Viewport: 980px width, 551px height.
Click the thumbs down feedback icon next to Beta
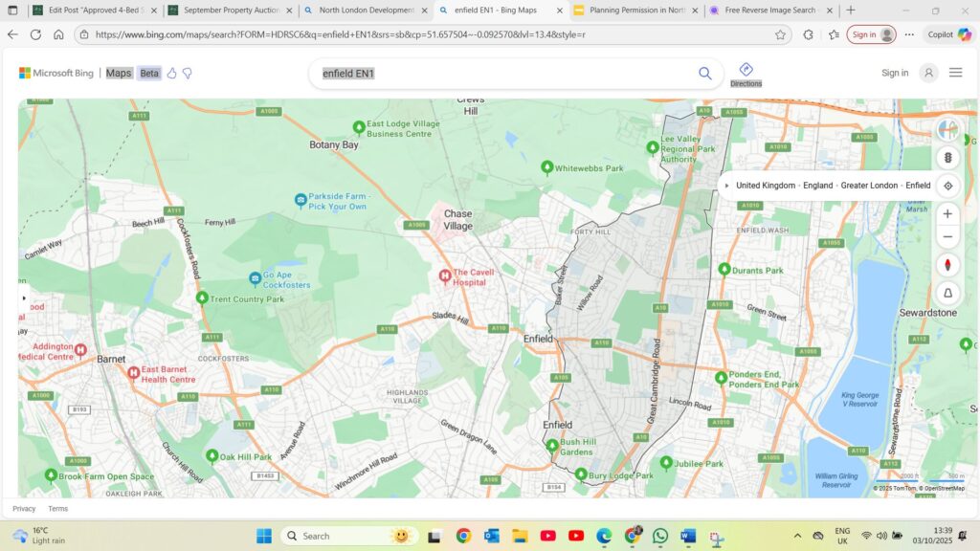[x=188, y=73]
